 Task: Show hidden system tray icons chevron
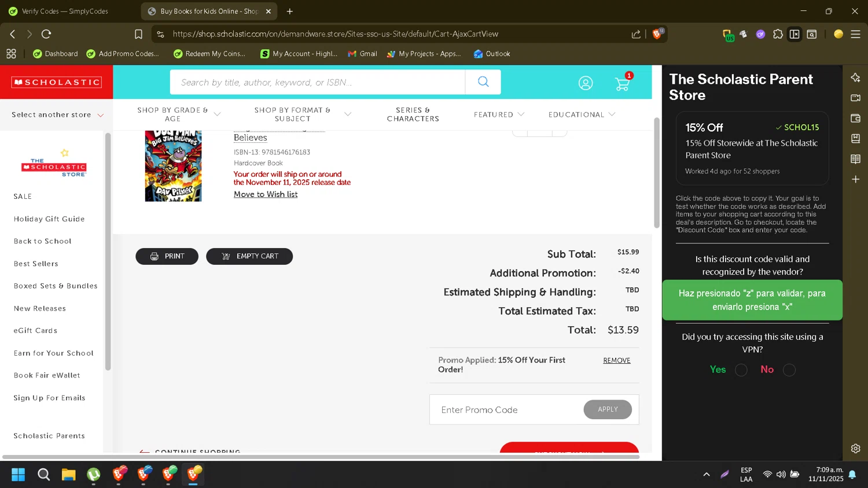coord(707,475)
